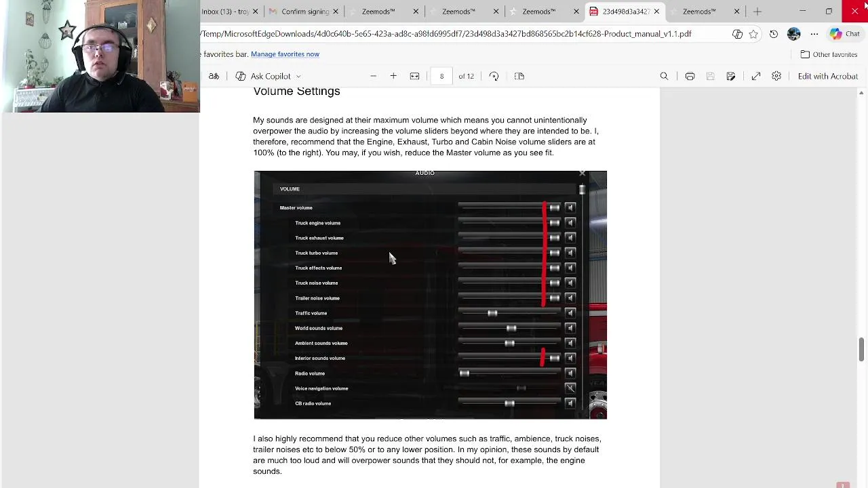Click the address bar PDF path
The image size is (868, 488).
(446, 34)
